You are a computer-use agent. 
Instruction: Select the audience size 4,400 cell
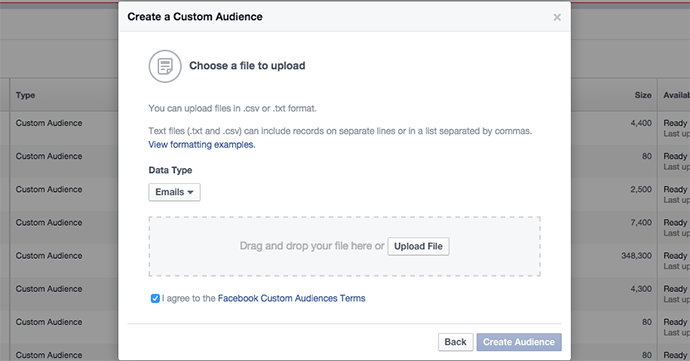[x=641, y=123]
